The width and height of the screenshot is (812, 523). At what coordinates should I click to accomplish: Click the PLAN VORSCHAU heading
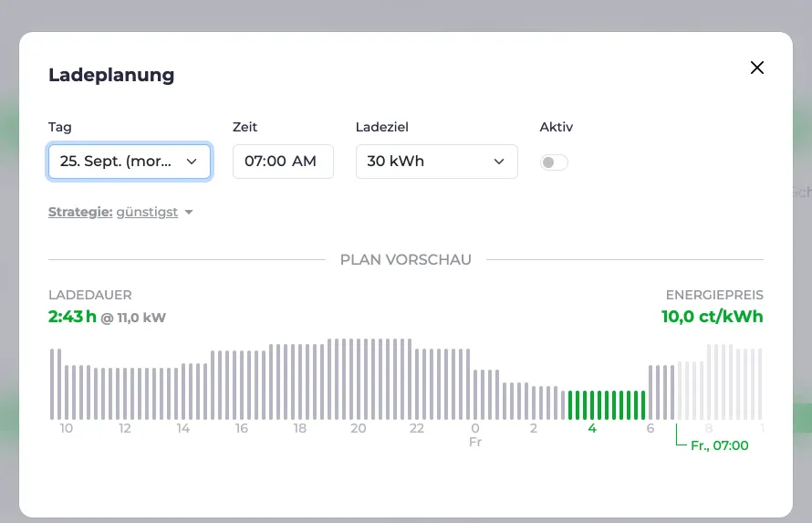(x=405, y=259)
